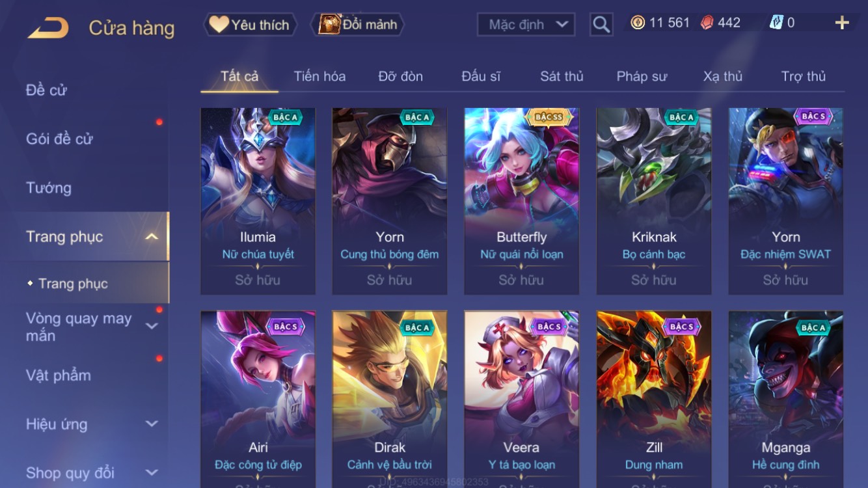Click the red ruby currency icon

707,23
